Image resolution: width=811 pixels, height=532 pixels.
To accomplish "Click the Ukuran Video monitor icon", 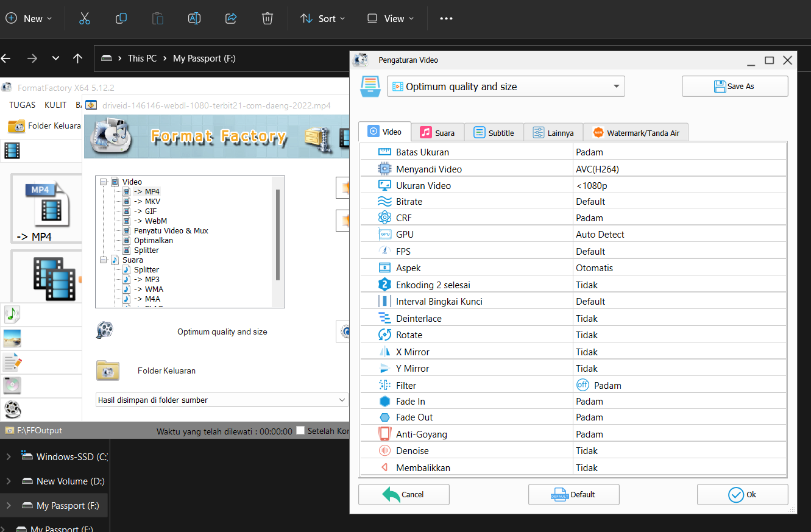I will (384, 185).
